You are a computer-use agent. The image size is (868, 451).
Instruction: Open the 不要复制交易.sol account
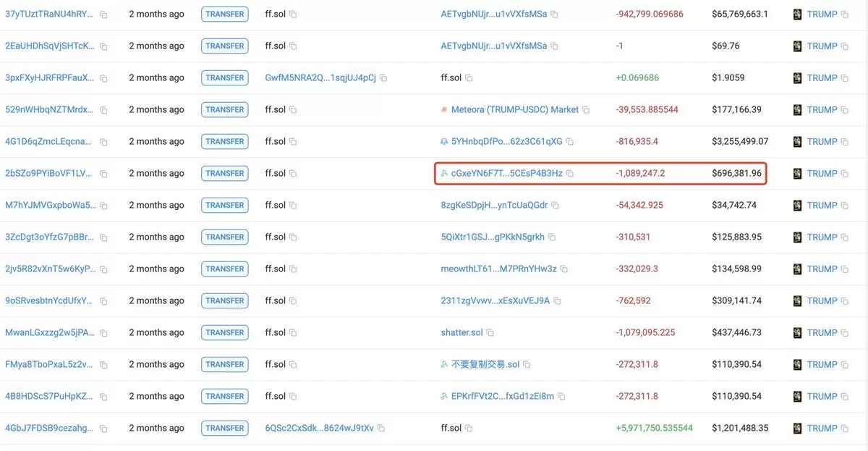pyautogui.click(x=485, y=364)
